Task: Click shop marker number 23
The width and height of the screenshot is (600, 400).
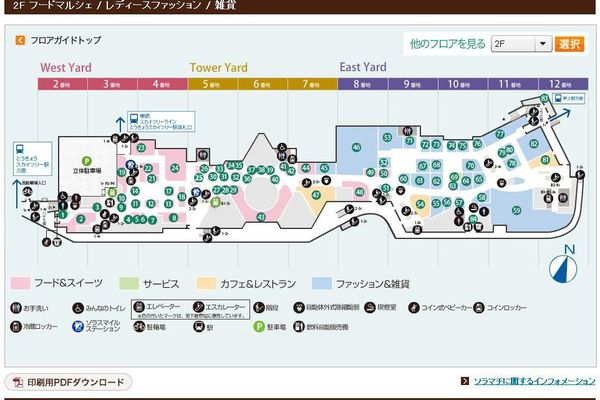Action: [x=141, y=148]
